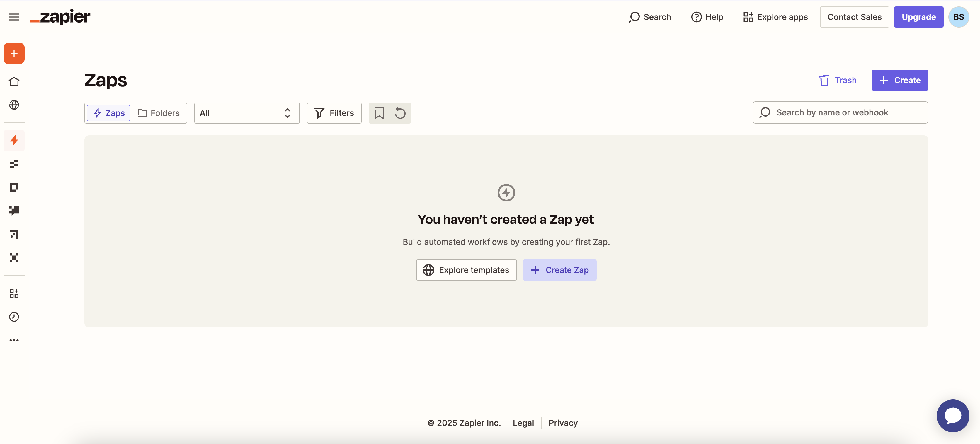Open the Chatbots icon in sidebar
Image resolution: width=980 pixels, height=444 pixels.
[14, 211]
